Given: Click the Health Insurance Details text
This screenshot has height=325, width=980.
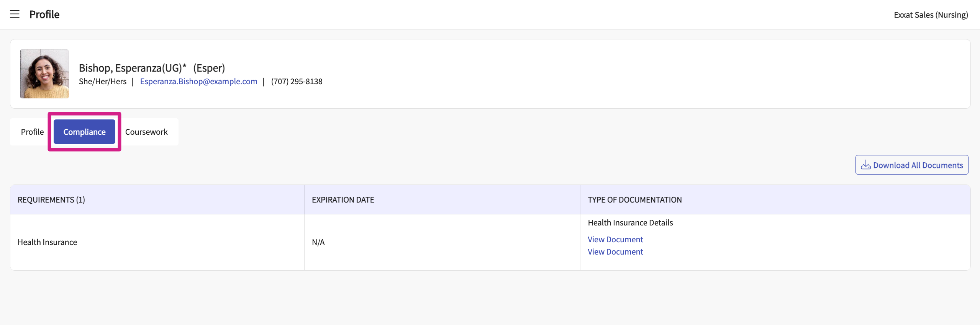Looking at the screenshot, I should (x=630, y=223).
